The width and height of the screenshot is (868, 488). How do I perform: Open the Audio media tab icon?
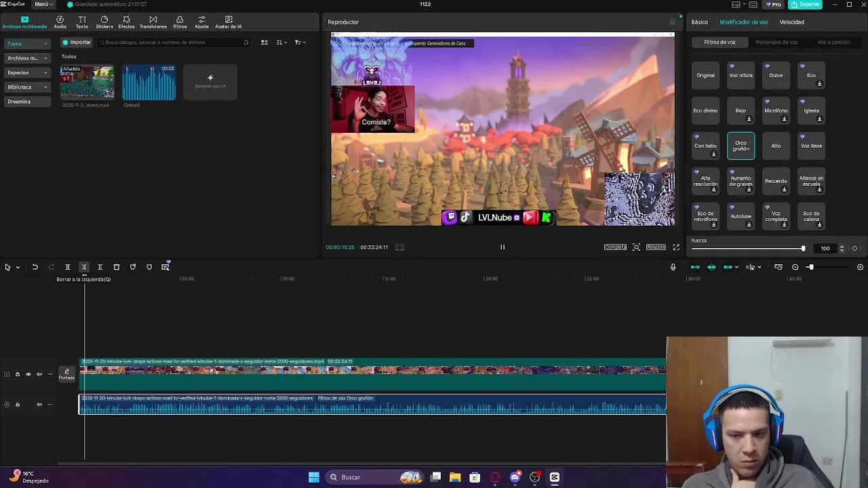[x=60, y=22]
